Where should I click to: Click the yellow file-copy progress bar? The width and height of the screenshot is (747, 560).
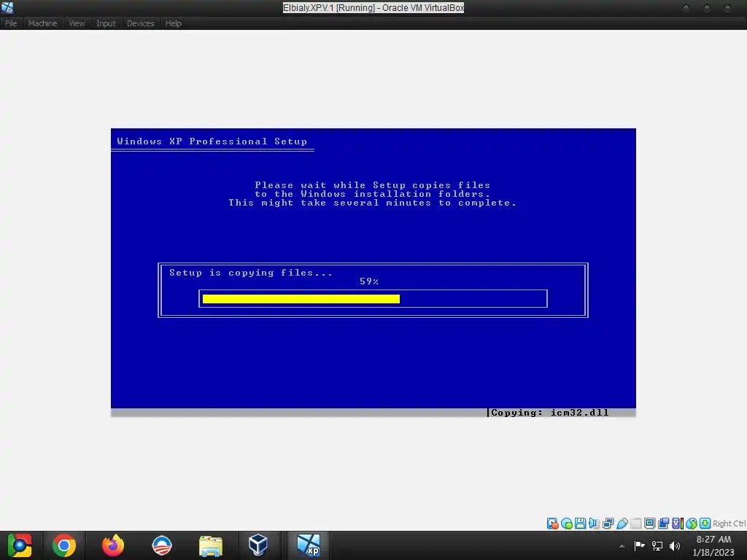(301, 298)
